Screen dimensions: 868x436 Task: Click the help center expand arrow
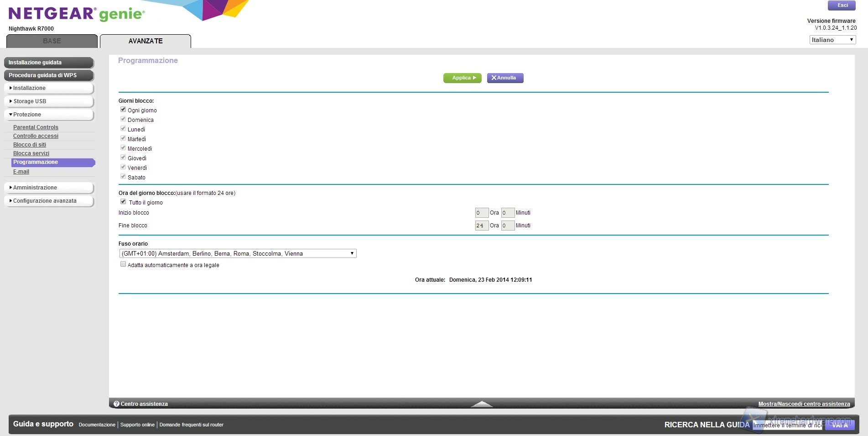pos(481,404)
